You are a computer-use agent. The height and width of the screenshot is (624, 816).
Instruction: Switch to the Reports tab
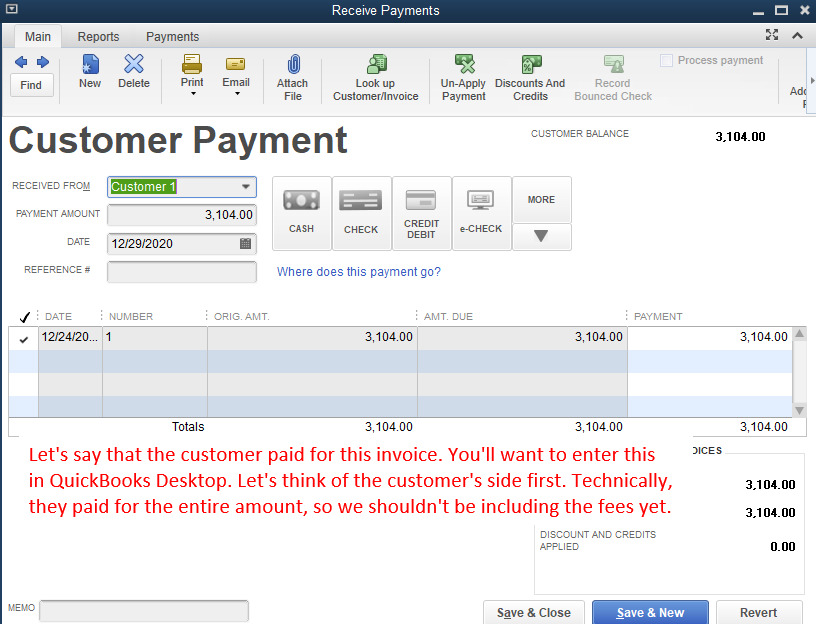pos(98,36)
